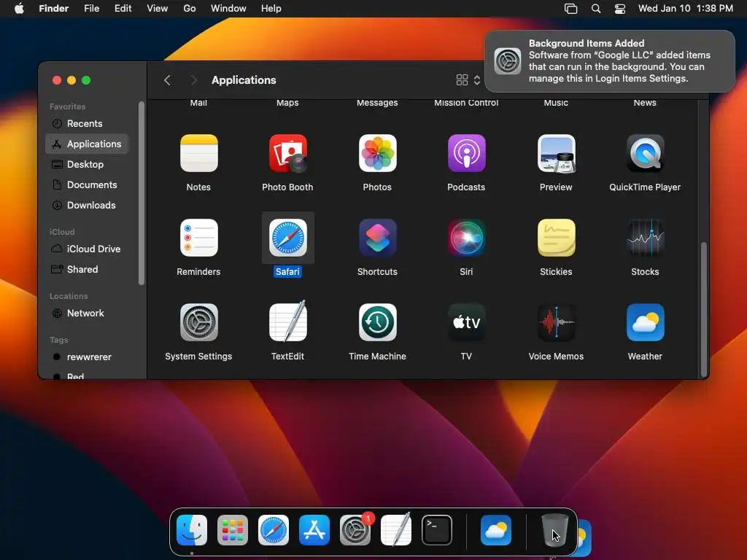
Task: Select the Stickies app icon
Action: 556,238
